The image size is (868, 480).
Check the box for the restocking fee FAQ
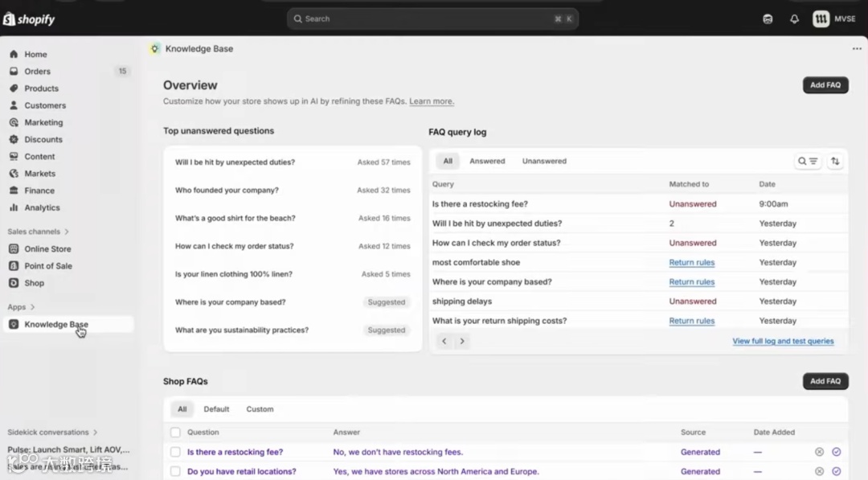175,452
